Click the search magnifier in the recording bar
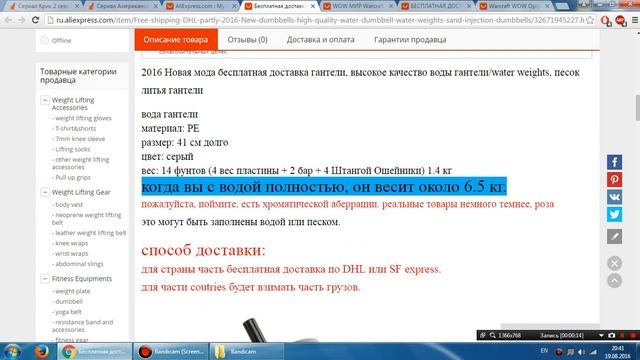 493,335
